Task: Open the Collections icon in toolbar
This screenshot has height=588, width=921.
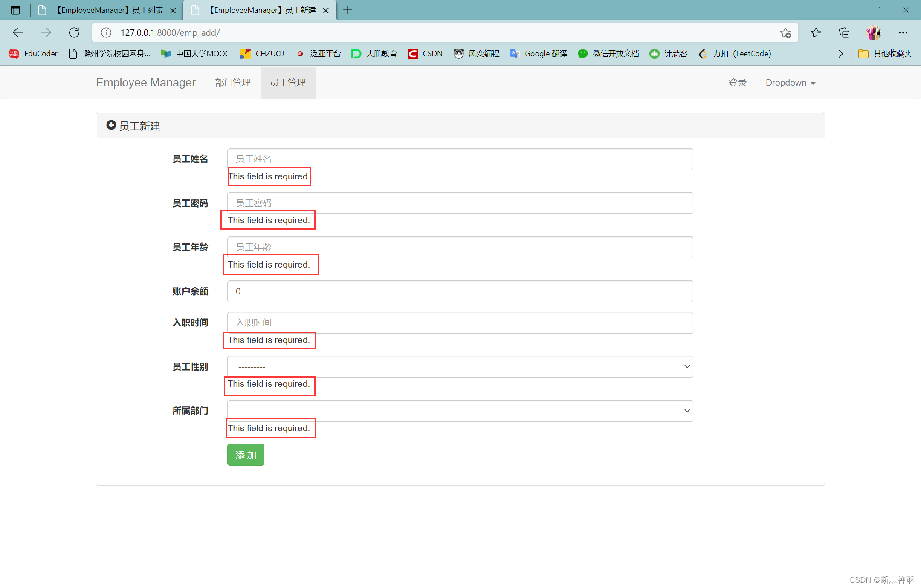Action: (x=844, y=32)
